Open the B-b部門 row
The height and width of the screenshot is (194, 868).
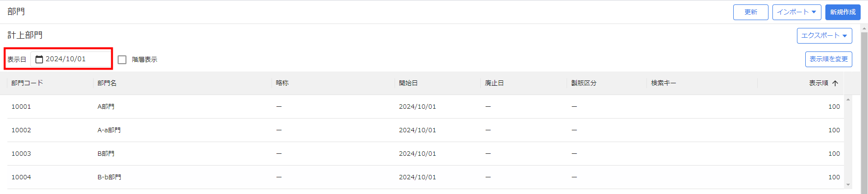425,177
